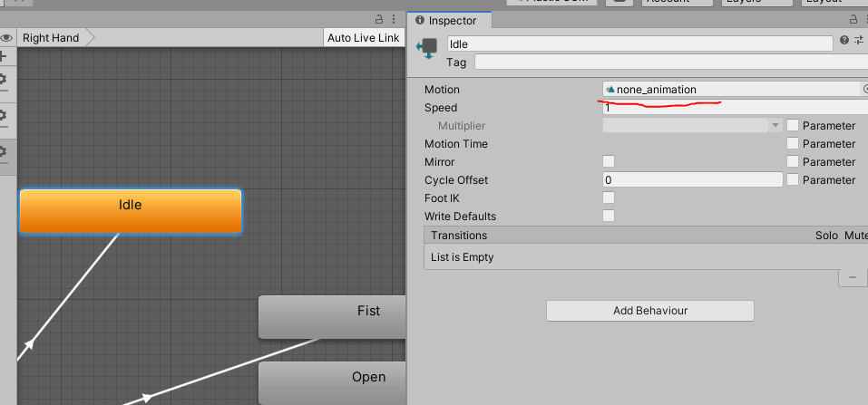Click the Cycle Offset value field
The width and height of the screenshot is (868, 405).
693,179
